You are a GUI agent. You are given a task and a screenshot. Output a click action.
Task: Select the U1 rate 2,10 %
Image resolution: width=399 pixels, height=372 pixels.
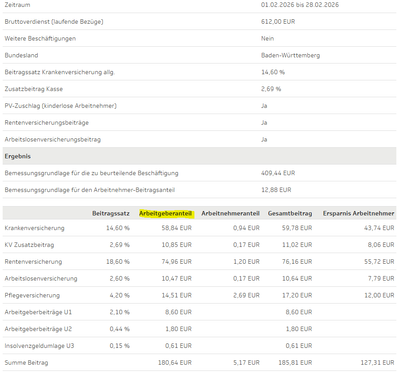click(119, 312)
